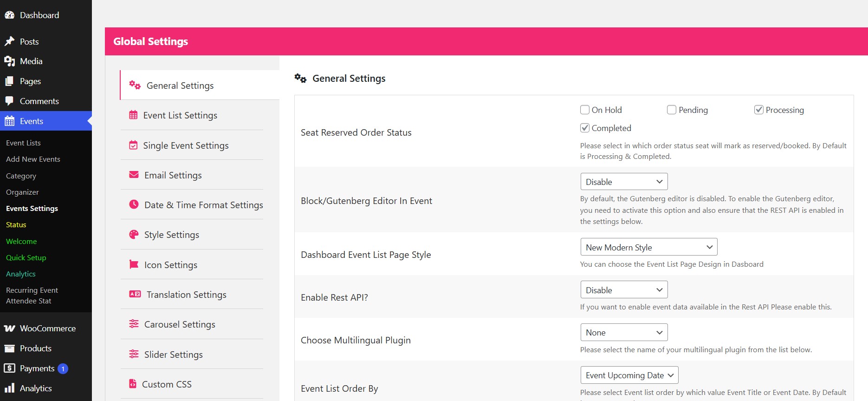Image resolution: width=868 pixels, height=401 pixels.
Task: Click the envelope icon for Email Settings
Action: pos(134,175)
